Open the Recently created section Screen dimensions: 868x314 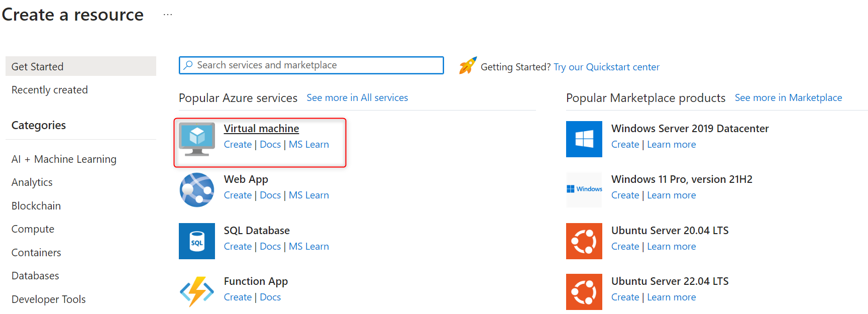[x=49, y=90]
